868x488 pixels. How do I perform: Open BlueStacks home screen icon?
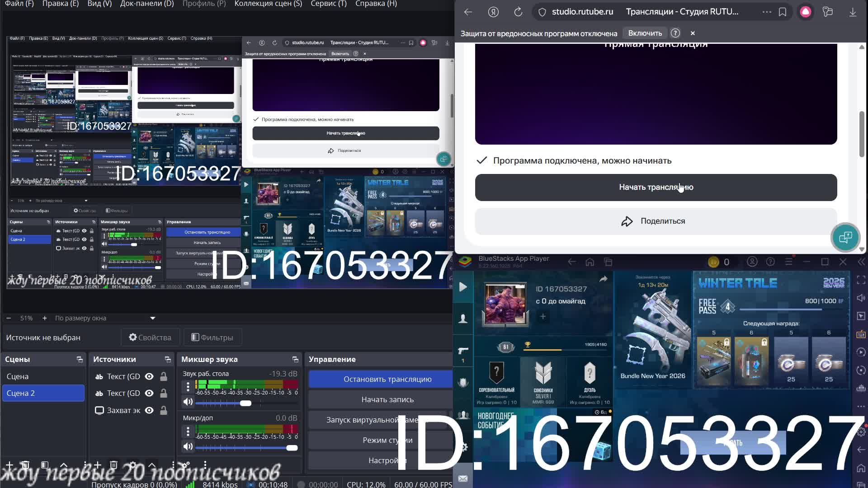(590, 262)
